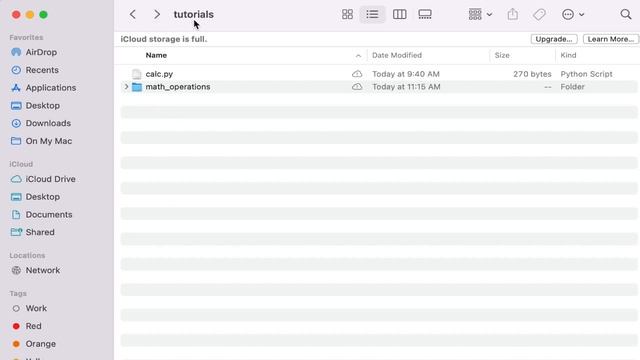The width and height of the screenshot is (640, 360).
Task: Click cloud download icon for math_operations
Action: coord(357,87)
